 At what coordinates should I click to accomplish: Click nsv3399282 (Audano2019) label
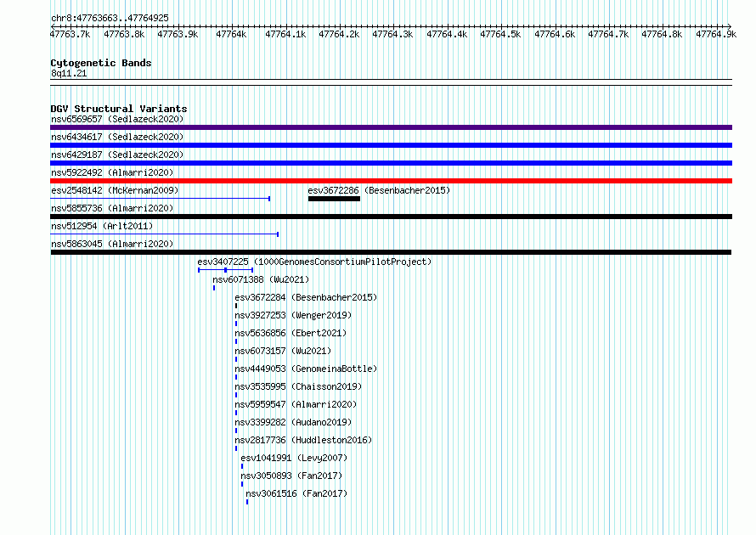tap(293, 422)
